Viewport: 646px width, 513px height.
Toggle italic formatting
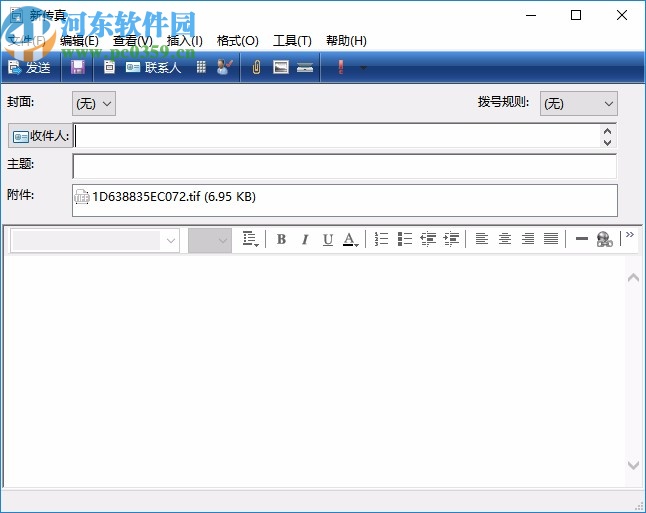(305, 239)
